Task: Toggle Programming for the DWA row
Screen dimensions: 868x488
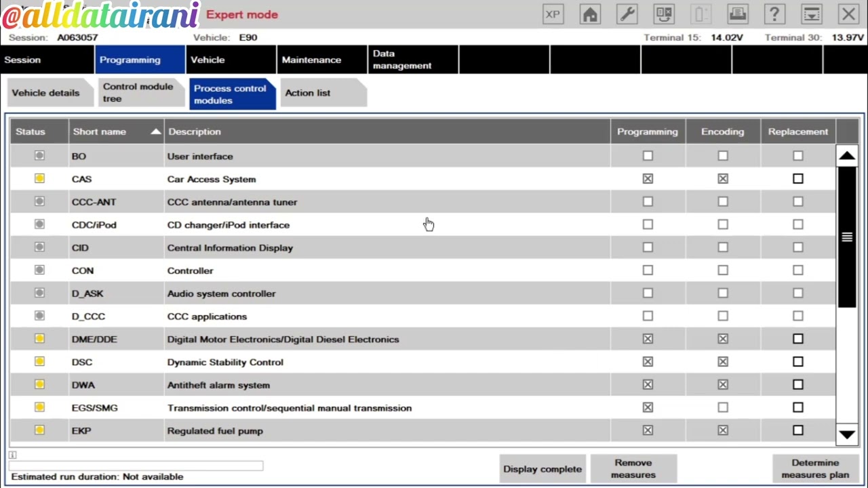Action: tap(648, 385)
